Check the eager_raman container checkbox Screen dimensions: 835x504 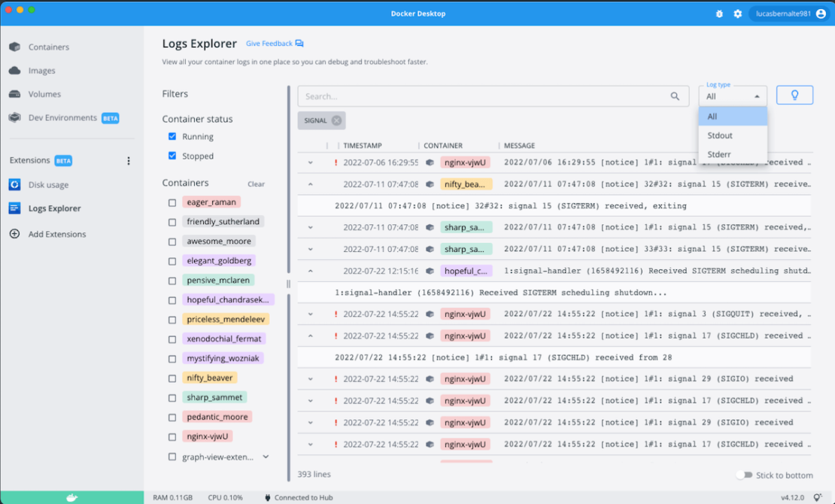click(x=172, y=202)
